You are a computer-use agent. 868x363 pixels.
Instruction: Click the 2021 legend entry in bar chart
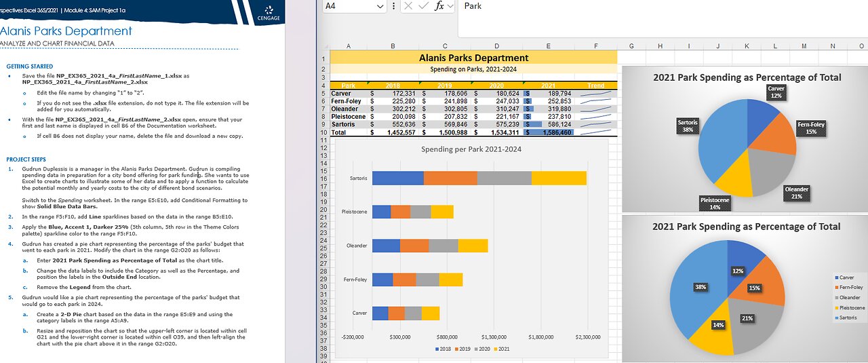point(500,349)
